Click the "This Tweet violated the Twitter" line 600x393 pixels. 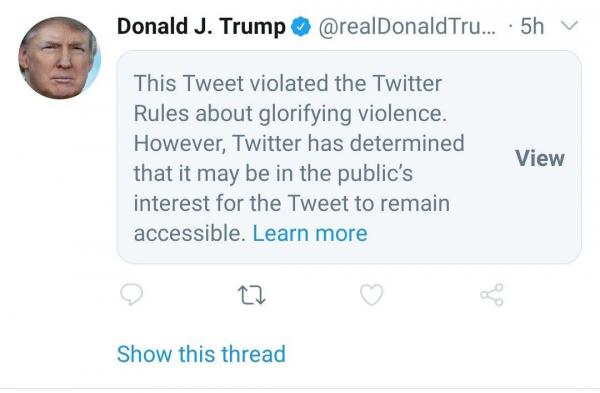tap(288, 83)
